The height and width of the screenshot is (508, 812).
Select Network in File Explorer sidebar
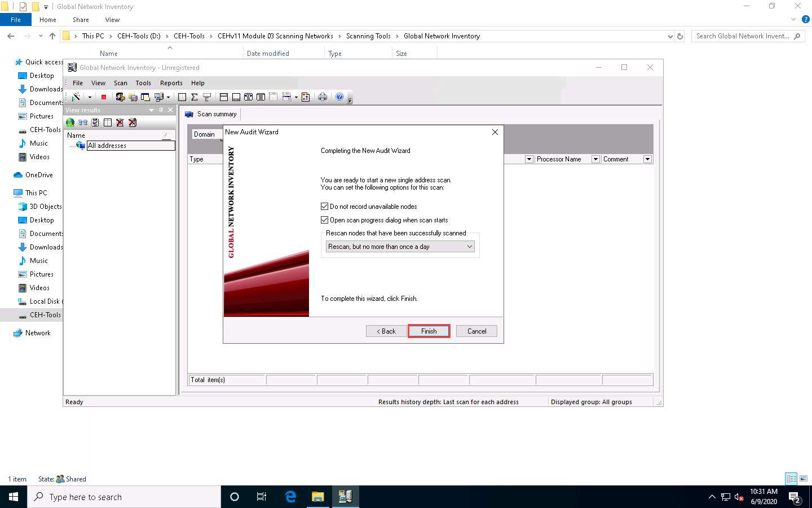[38, 333]
